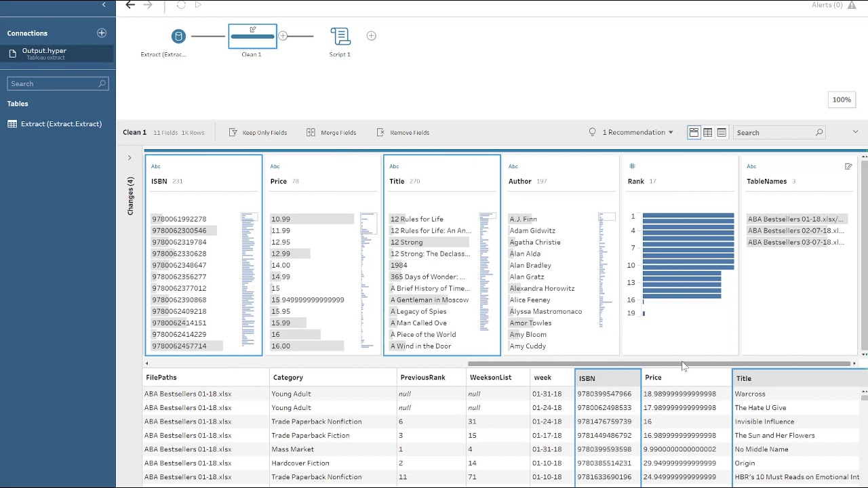
Task: Click the plus after the Clean 1 step
Action: (283, 36)
